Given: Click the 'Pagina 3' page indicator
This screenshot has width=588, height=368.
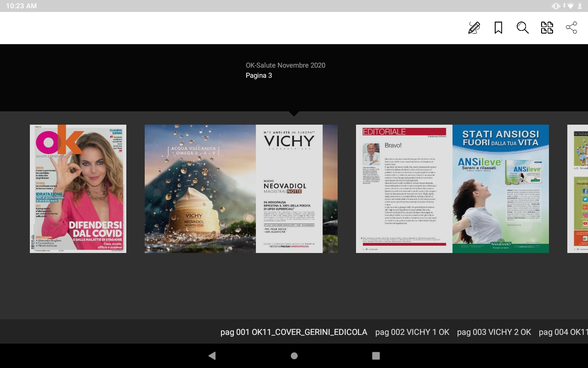Looking at the screenshot, I should tap(259, 75).
